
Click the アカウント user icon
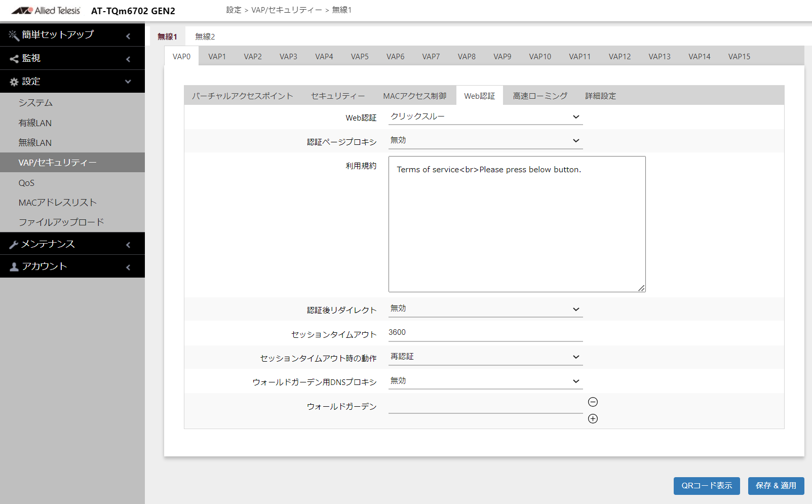coord(13,266)
